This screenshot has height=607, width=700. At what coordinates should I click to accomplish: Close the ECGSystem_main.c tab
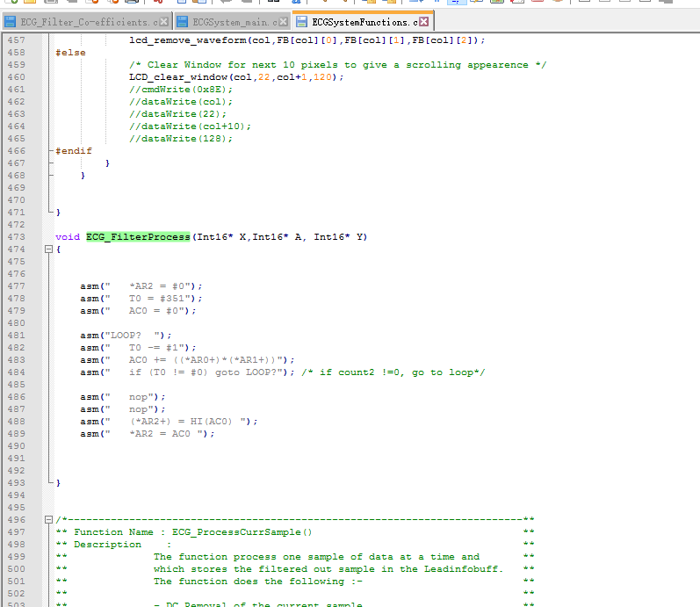[x=283, y=21]
